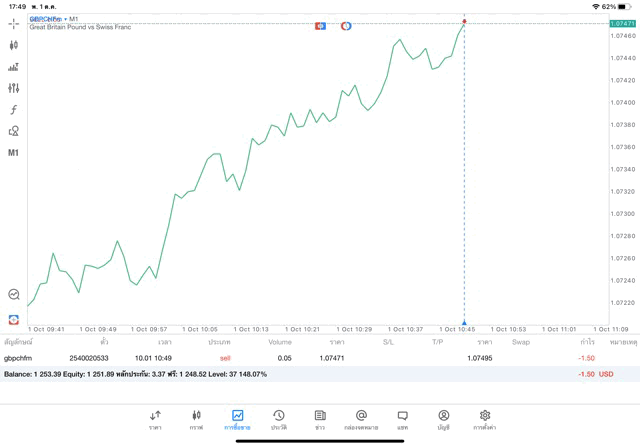
Task: Open the กล่องจดหมาย mailbox tab
Action: [361, 419]
